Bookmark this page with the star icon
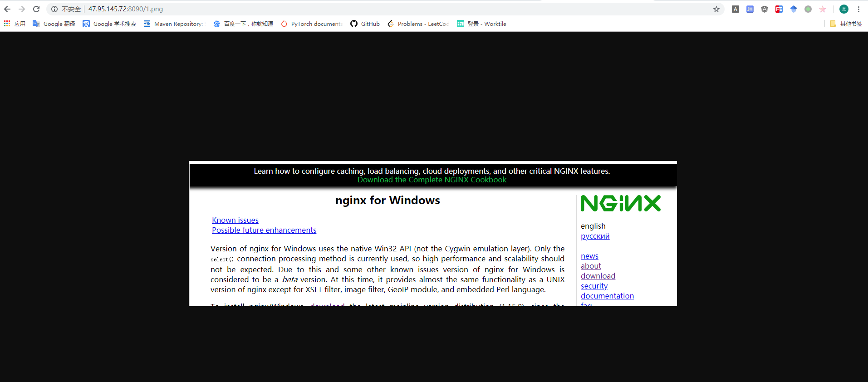 716,9
